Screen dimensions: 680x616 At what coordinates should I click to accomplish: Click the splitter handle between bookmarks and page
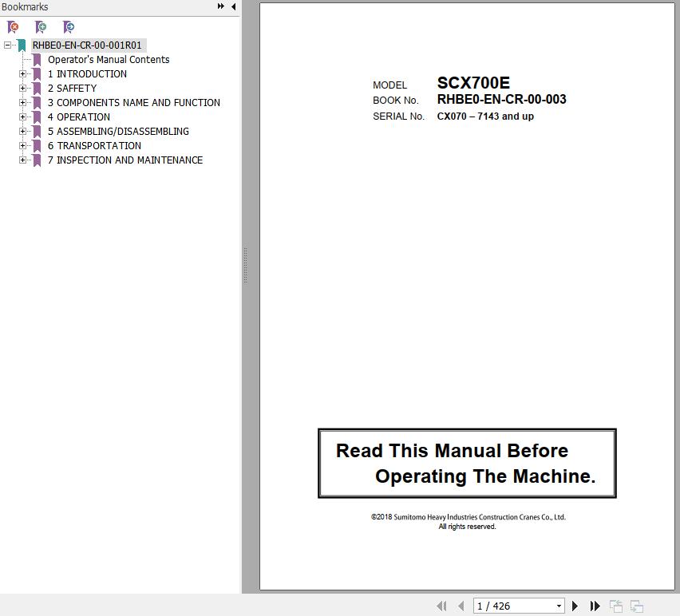(246, 265)
